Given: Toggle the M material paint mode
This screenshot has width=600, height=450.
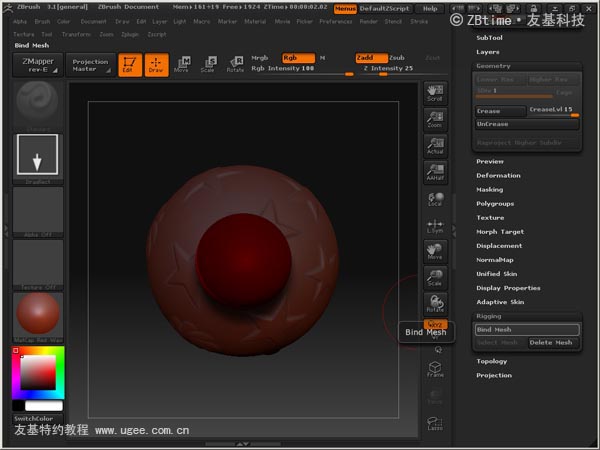Looking at the screenshot, I should [323, 58].
